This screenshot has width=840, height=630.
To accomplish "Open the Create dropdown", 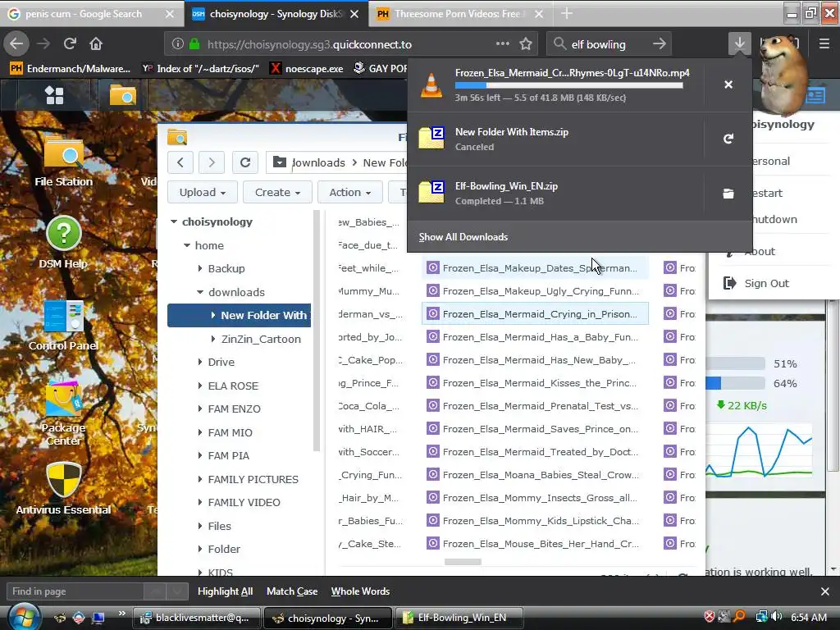I will coord(277,192).
